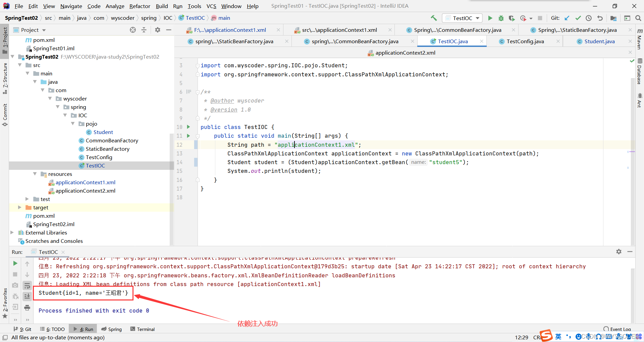Minimize the Run tool window
This screenshot has height=342, width=644.
(x=630, y=252)
